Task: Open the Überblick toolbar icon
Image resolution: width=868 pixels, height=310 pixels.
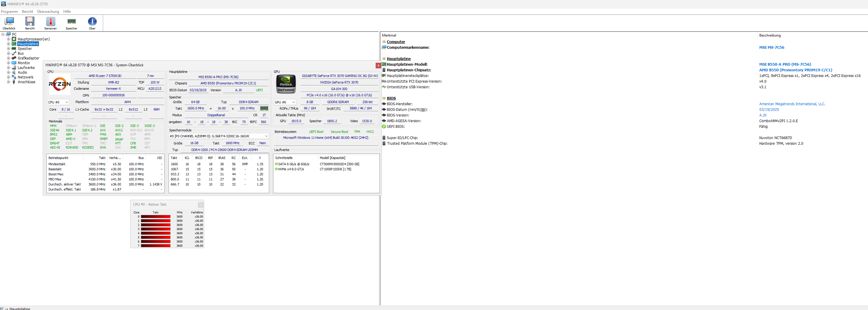Action: 9,23
